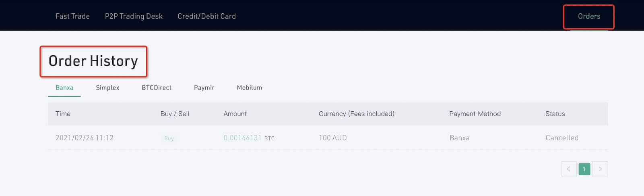644x196 pixels.
Task: Click the 0.00146131 BTC amount
Action: point(249,138)
